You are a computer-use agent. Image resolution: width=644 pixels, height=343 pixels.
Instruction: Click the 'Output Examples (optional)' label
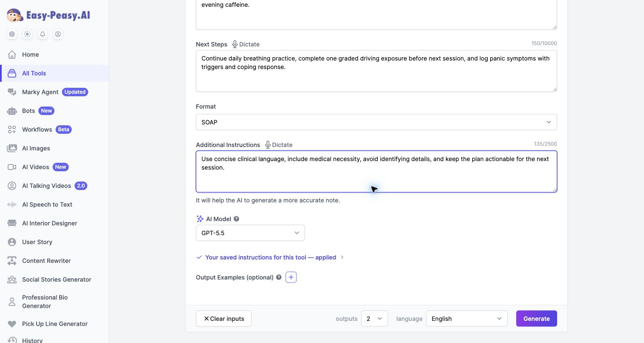235,277
